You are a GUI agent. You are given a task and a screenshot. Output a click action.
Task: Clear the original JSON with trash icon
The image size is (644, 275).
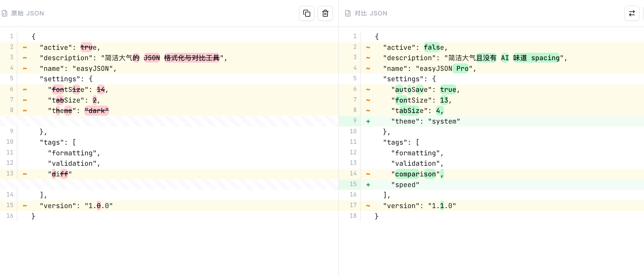[x=325, y=13]
